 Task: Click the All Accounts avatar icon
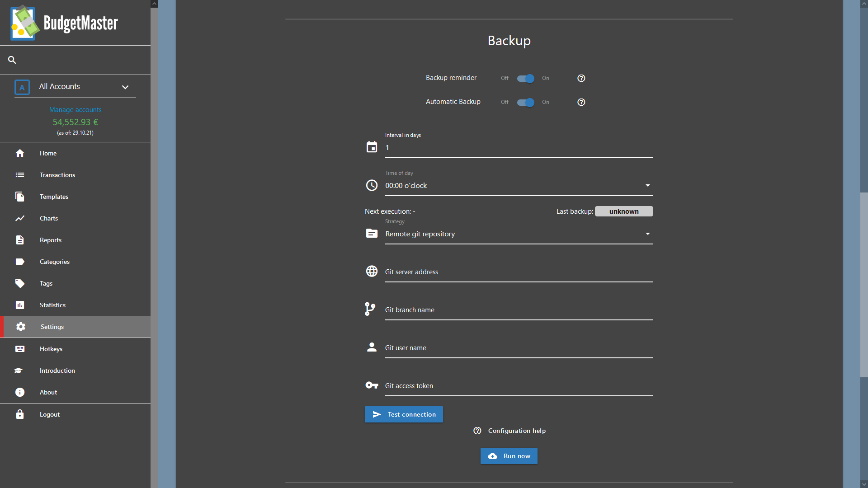(x=22, y=87)
